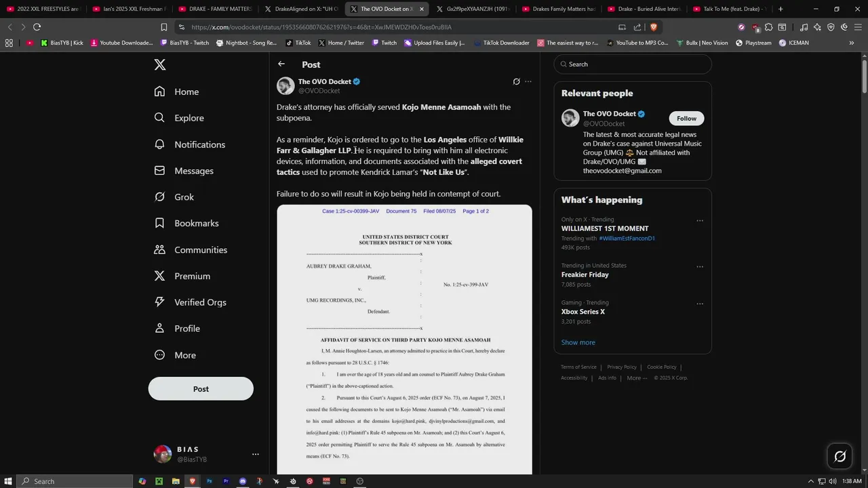This screenshot has width=868, height=488.
Task: Switch to Drake - Buried Alive Interlude tab
Action: [644, 9]
